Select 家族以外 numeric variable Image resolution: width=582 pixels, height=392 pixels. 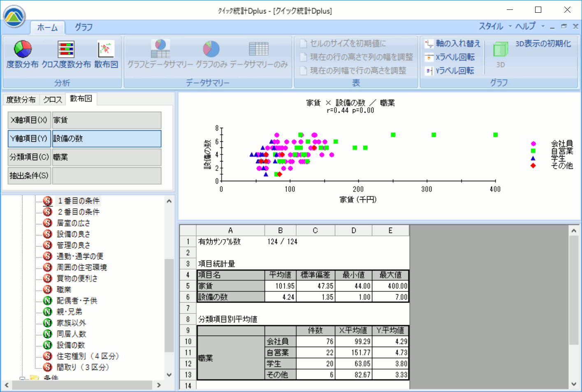click(x=71, y=323)
